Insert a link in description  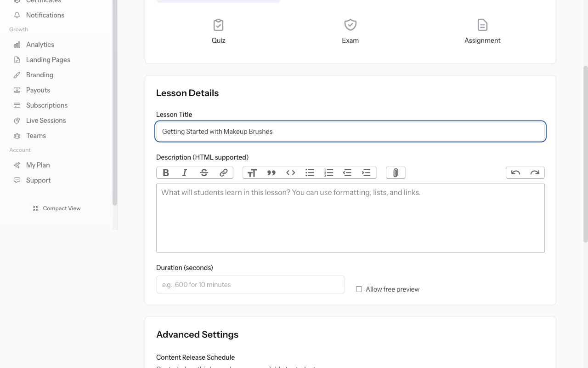[223, 172]
